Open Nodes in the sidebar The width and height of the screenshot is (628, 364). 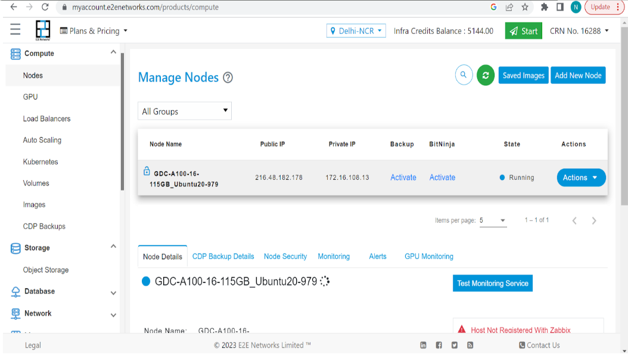[x=33, y=75]
